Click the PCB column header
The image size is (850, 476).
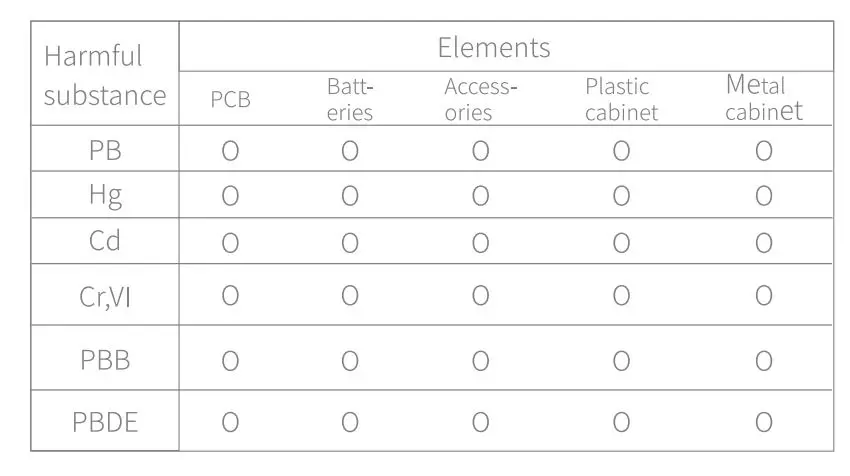(230, 100)
